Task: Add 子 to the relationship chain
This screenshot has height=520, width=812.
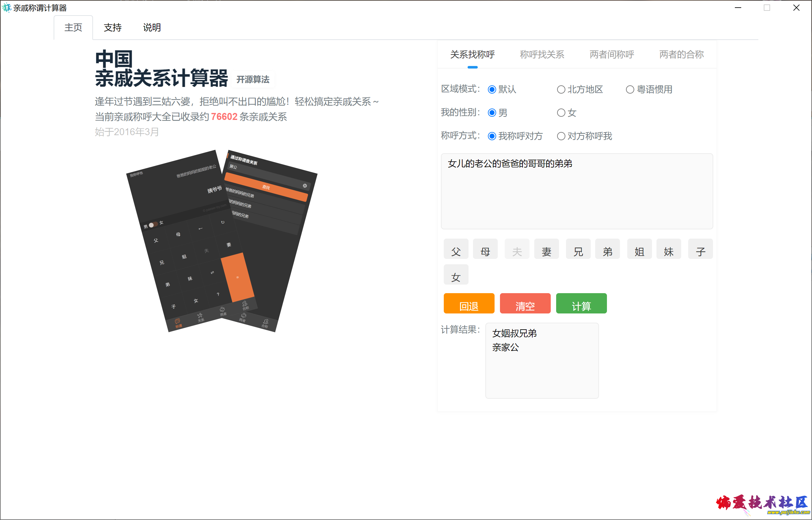Action: [701, 249]
